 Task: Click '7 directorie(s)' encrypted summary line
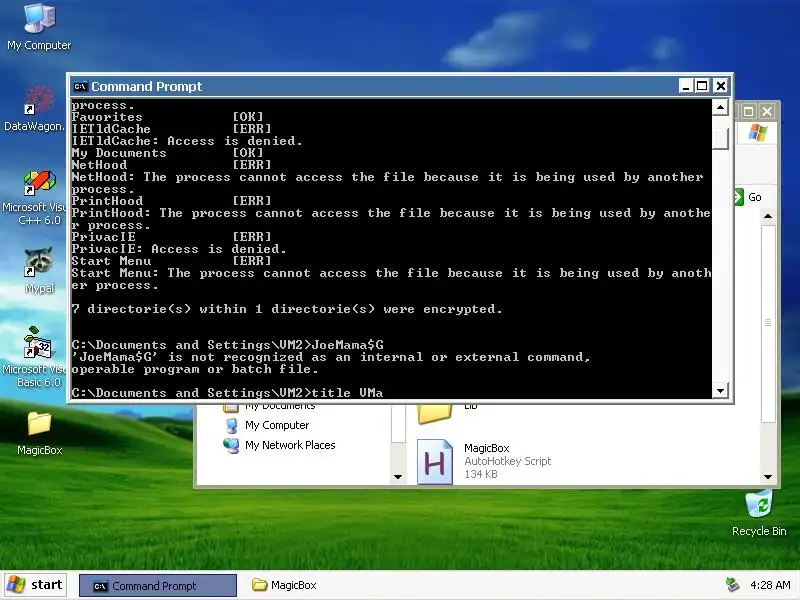point(287,309)
